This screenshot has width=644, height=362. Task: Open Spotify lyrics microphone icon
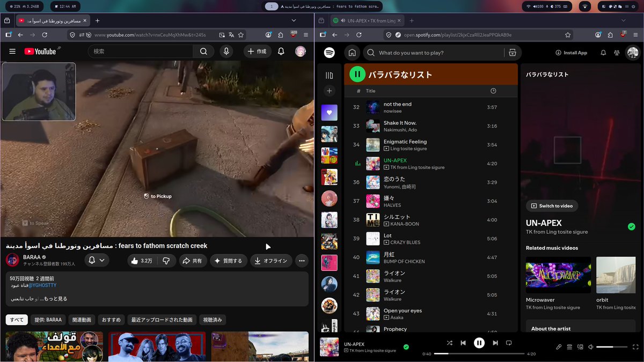pos(559,347)
